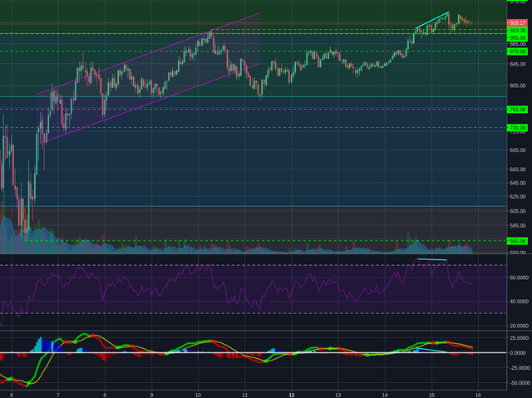Image resolution: width=532 pixels, height=398 pixels.
Task: Click date label 6 on time axis
Action: (12, 395)
